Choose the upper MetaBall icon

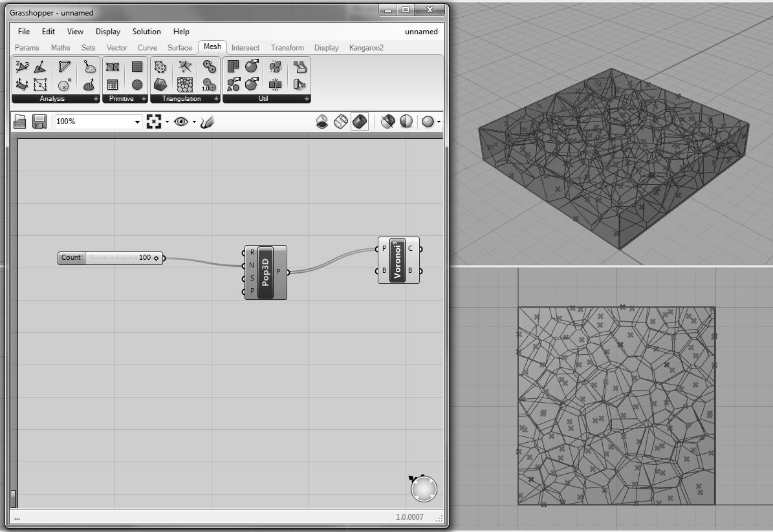point(209,67)
